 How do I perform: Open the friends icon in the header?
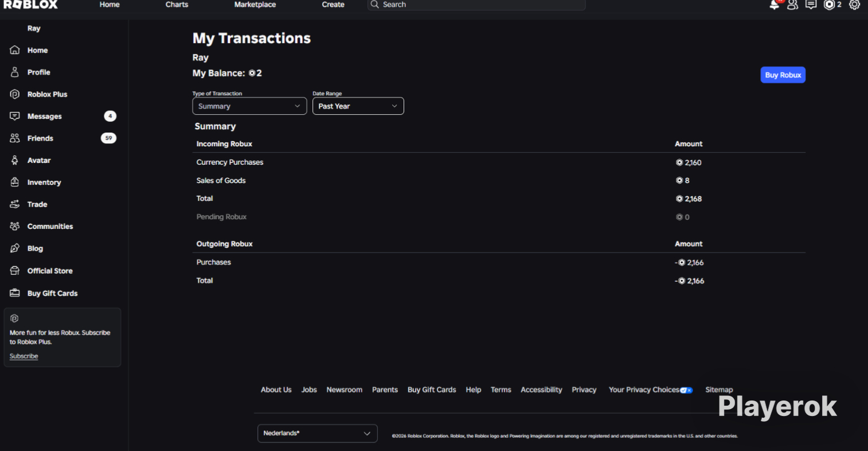pos(793,5)
